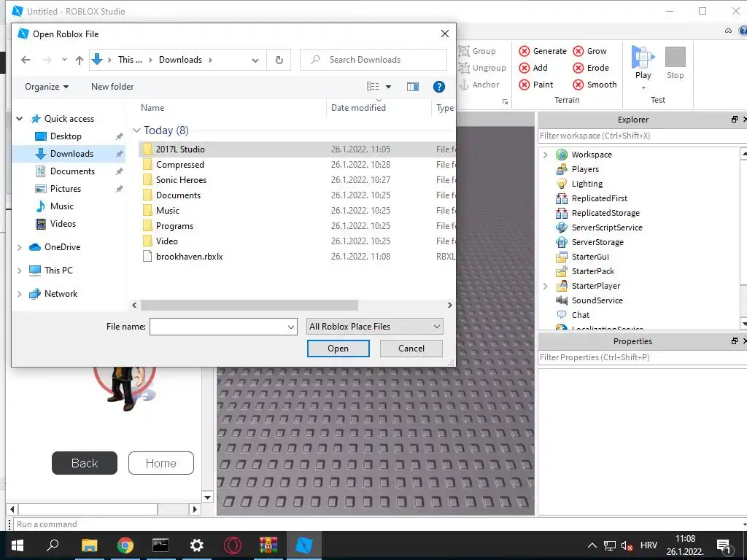The height and width of the screenshot is (560, 747).
Task: Open the Play options dropdown arrow
Action: [643, 87]
